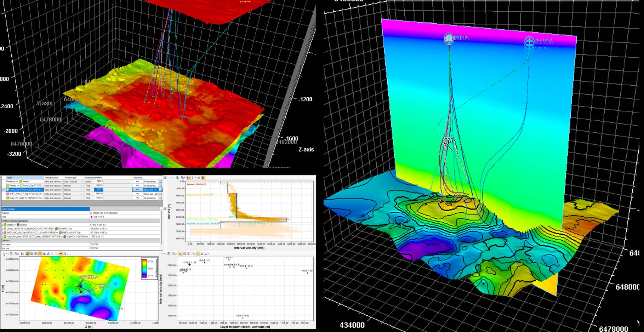
Task: Toggle the last highlighted velocity profile toolbar button
Action: point(203,178)
